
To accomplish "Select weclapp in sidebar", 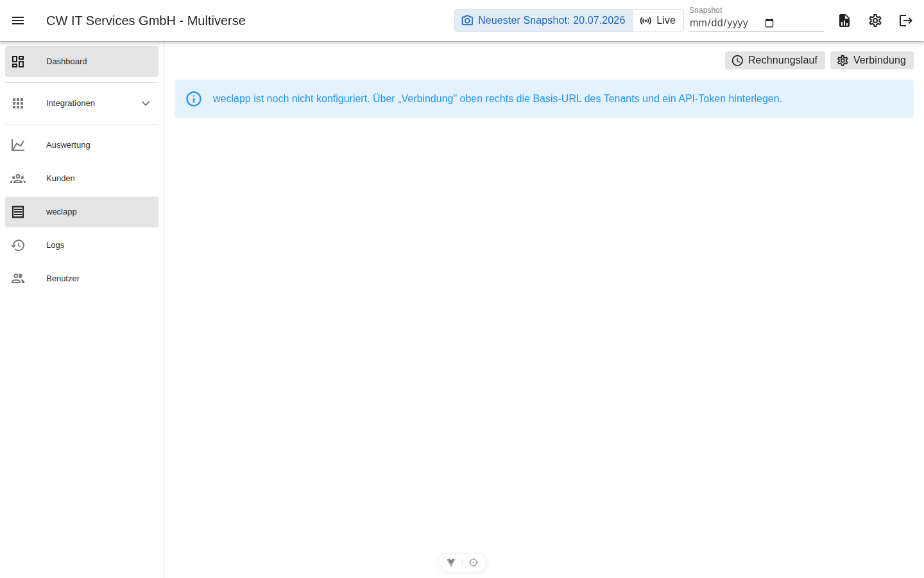I will [81, 212].
